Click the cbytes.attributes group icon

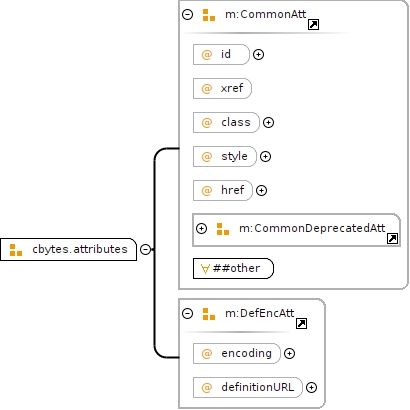tap(16, 250)
